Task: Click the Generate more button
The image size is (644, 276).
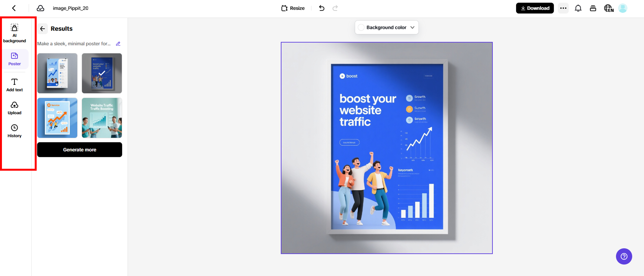Action: pyautogui.click(x=79, y=150)
